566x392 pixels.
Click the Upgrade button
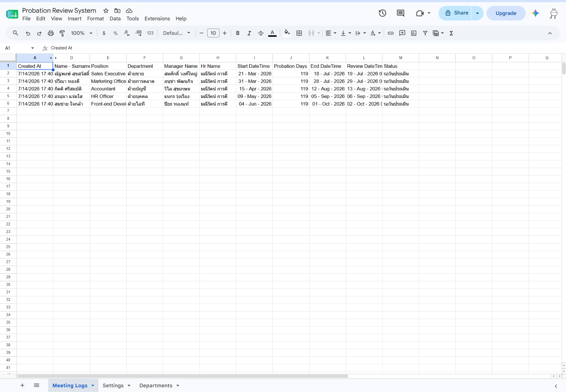[x=506, y=13]
